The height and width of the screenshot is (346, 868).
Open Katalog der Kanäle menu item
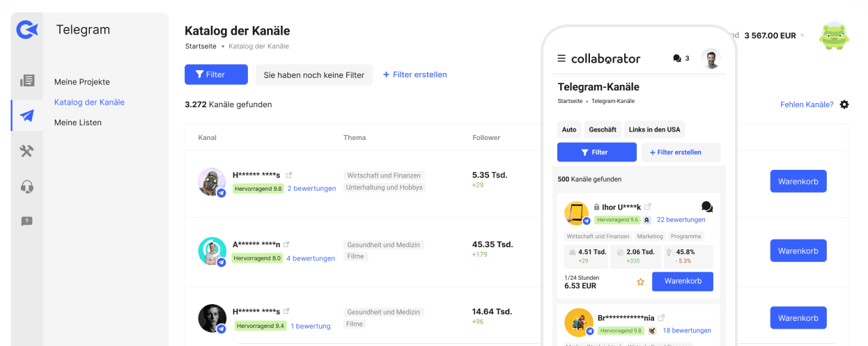89,102
